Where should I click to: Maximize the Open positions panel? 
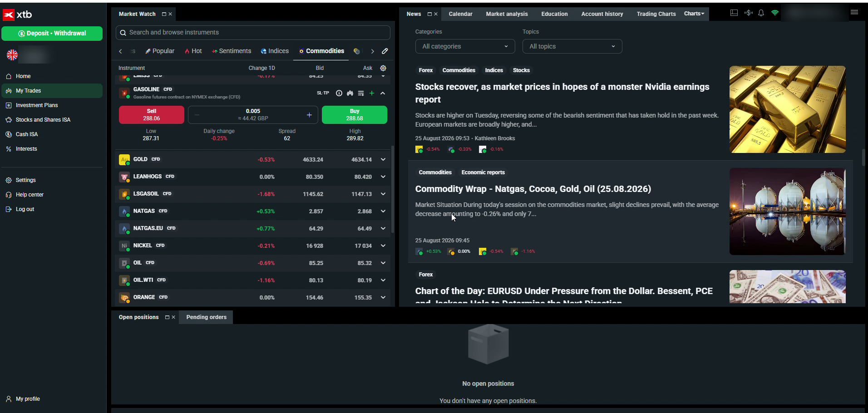coord(167,317)
